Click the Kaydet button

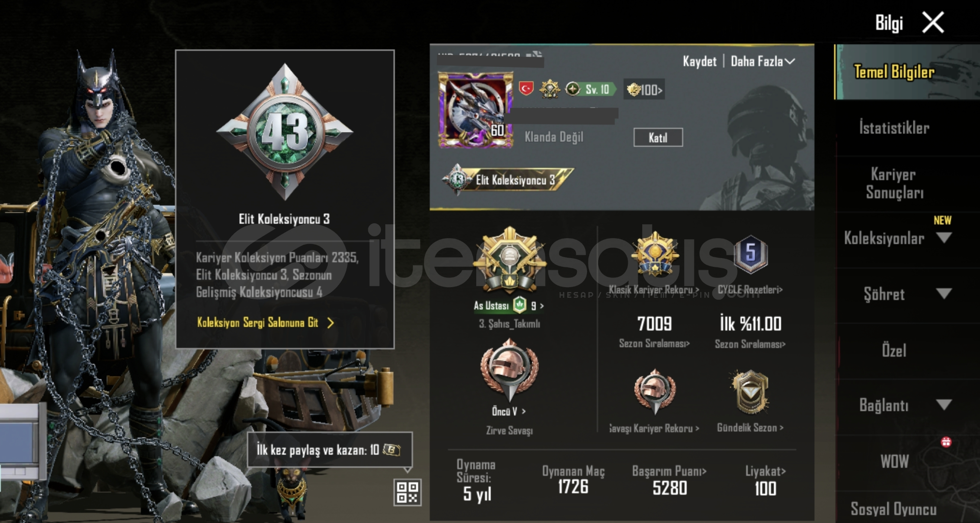point(699,62)
